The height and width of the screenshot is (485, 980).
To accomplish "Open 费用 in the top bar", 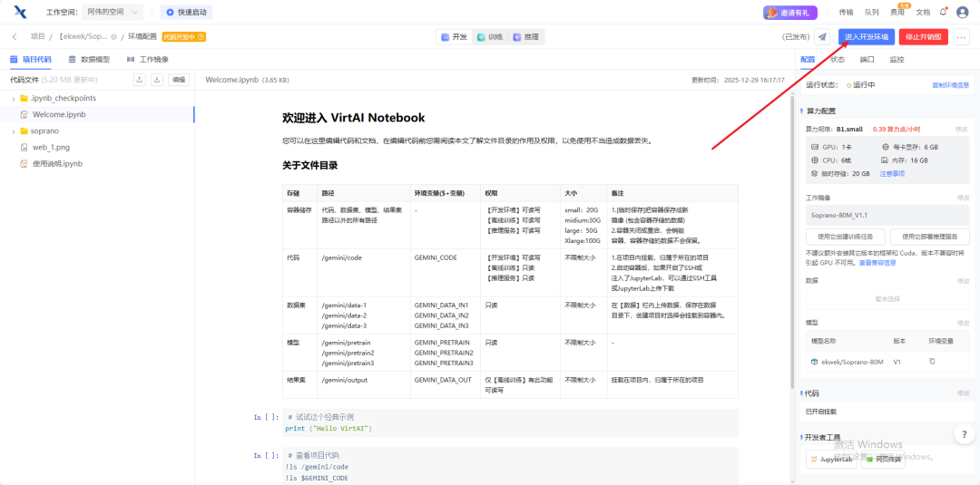I will coord(897,12).
